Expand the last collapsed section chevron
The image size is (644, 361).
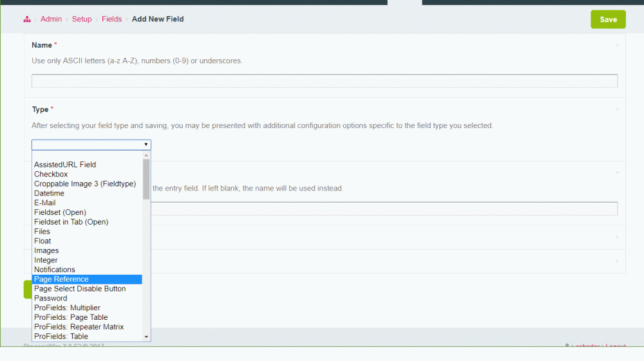(617, 261)
